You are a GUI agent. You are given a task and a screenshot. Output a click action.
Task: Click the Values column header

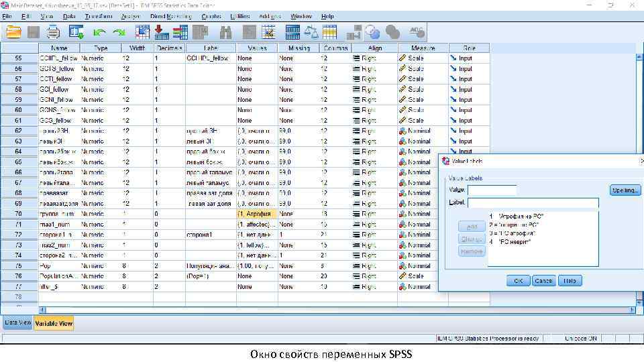[257, 48]
